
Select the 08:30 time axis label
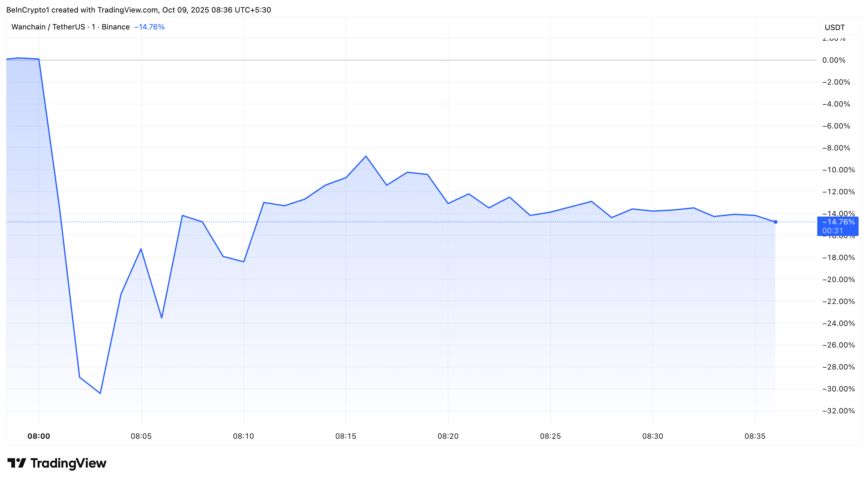point(652,436)
